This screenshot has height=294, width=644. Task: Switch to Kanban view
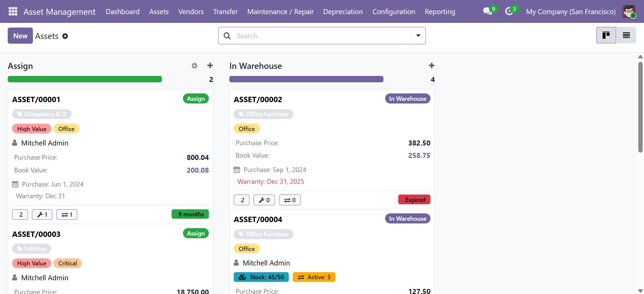[x=606, y=35]
